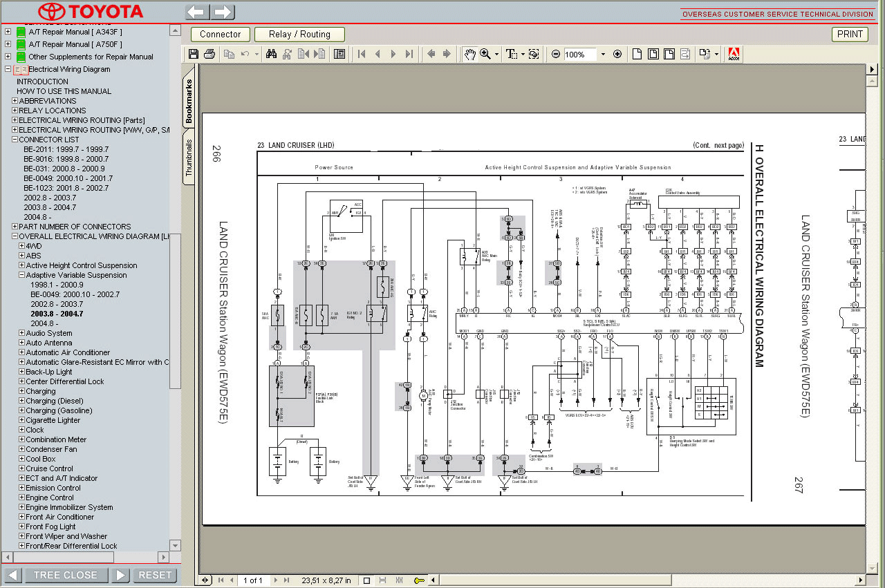Click the RESET button

click(x=155, y=575)
